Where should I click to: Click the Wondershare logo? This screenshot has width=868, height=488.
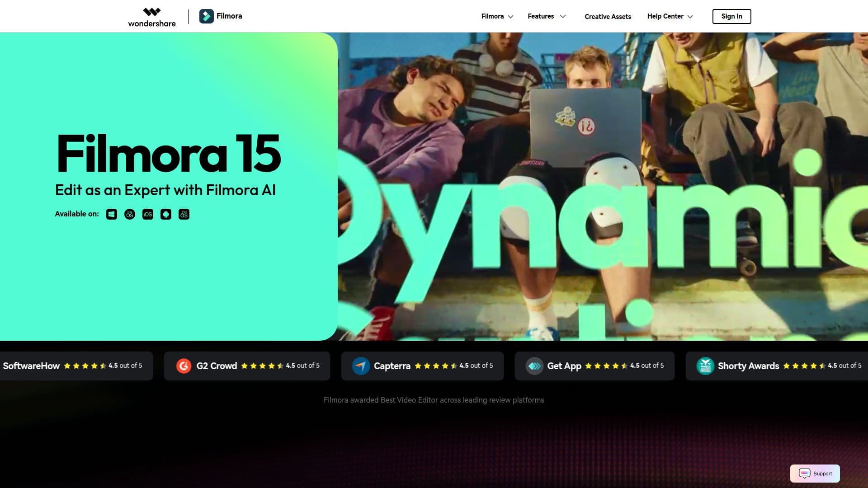[152, 17]
